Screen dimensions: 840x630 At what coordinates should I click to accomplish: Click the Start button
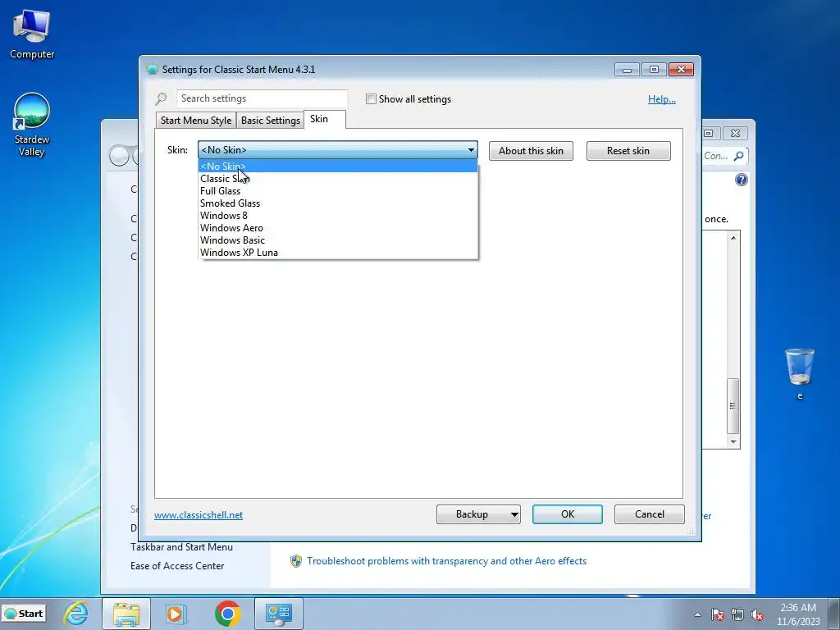coord(24,614)
